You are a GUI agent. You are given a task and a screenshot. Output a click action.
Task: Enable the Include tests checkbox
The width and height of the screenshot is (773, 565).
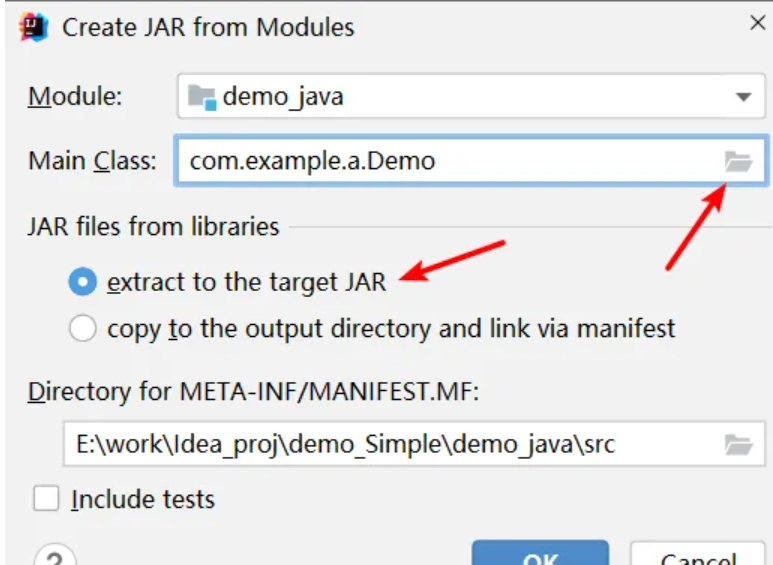point(46,499)
